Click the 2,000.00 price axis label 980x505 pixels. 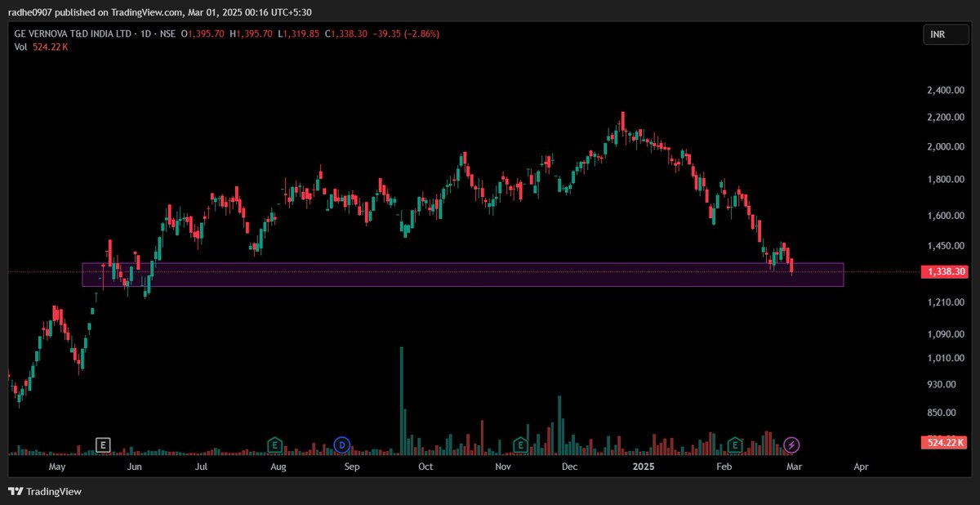[x=946, y=147]
